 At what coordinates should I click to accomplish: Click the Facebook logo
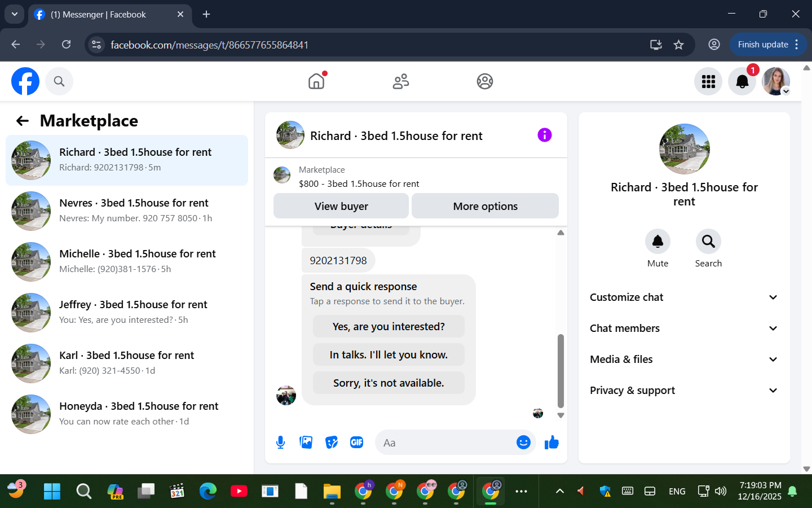tap(25, 81)
